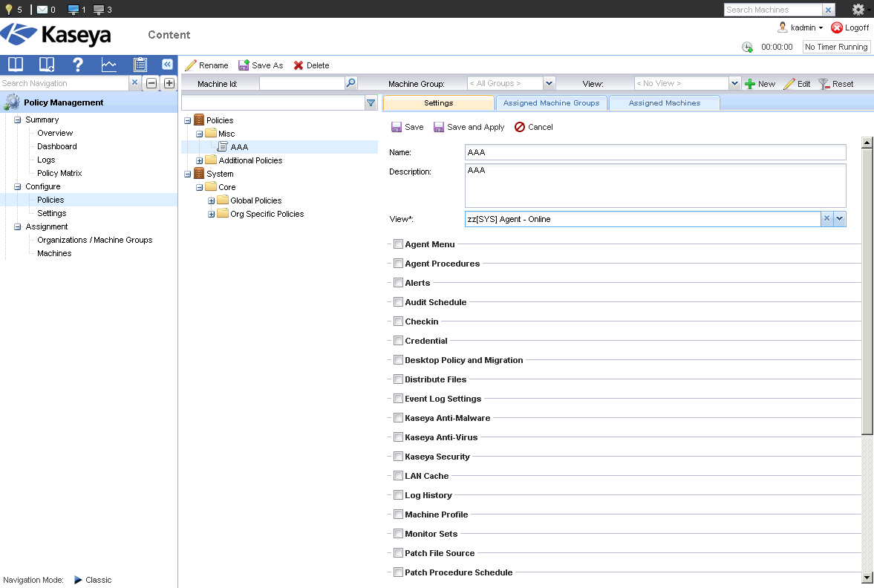Expand the Additional Policies folder
874x588 pixels.
200,160
